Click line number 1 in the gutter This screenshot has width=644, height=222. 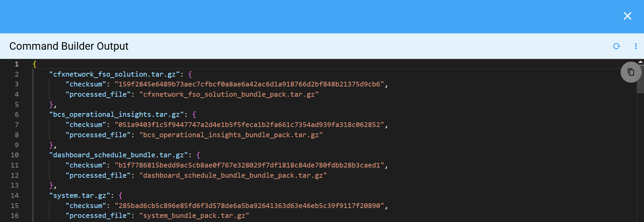pos(17,64)
